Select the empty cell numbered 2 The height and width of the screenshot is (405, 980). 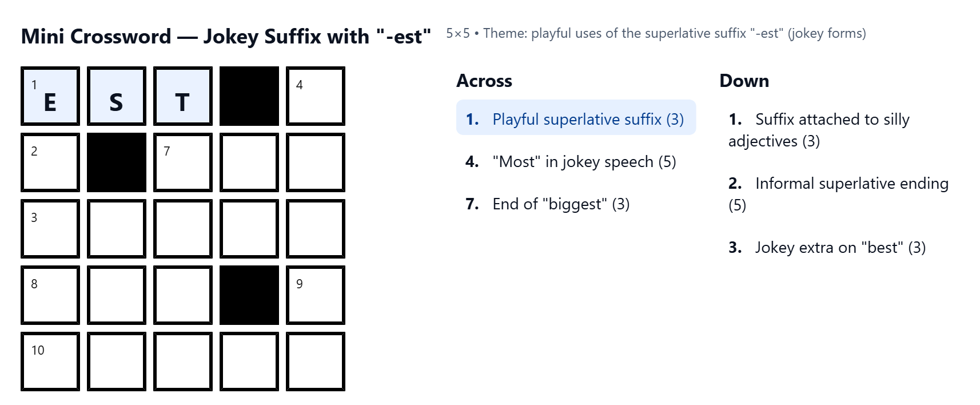coord(50,162)
